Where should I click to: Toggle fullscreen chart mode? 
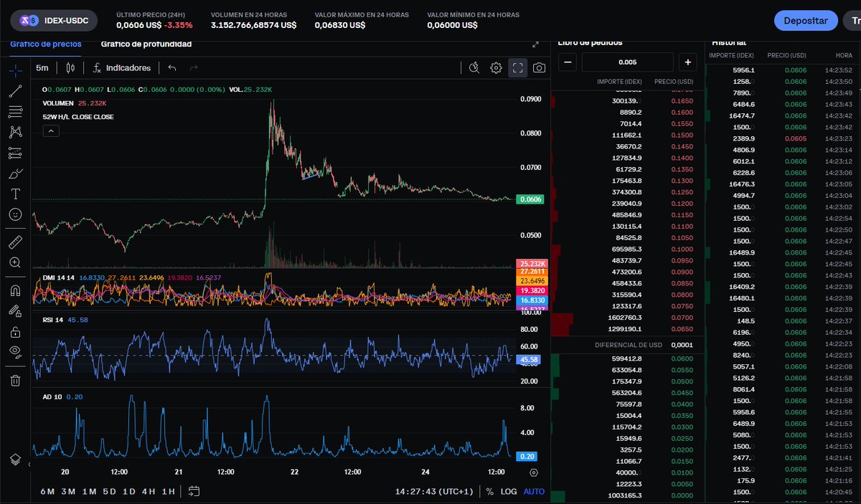518,67
